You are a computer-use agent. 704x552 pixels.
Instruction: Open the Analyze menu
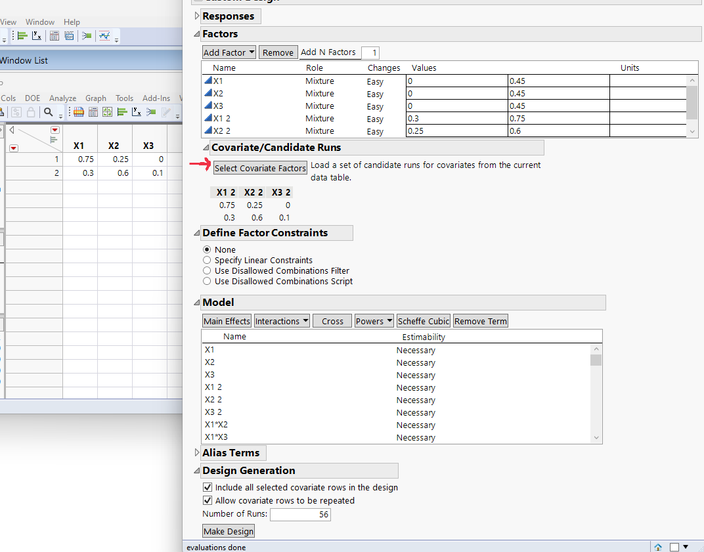63,98
